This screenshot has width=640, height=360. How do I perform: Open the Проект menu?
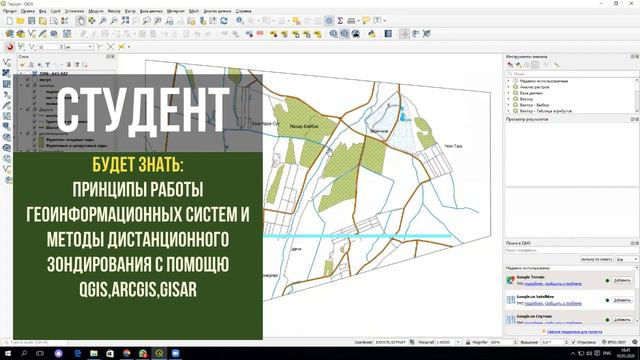10,11
